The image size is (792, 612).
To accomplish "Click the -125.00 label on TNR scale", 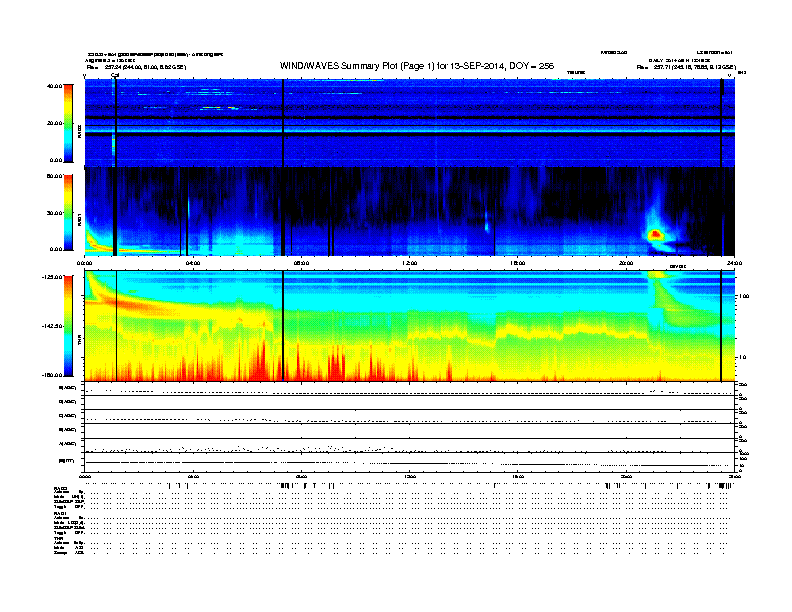I will (52, 277).
